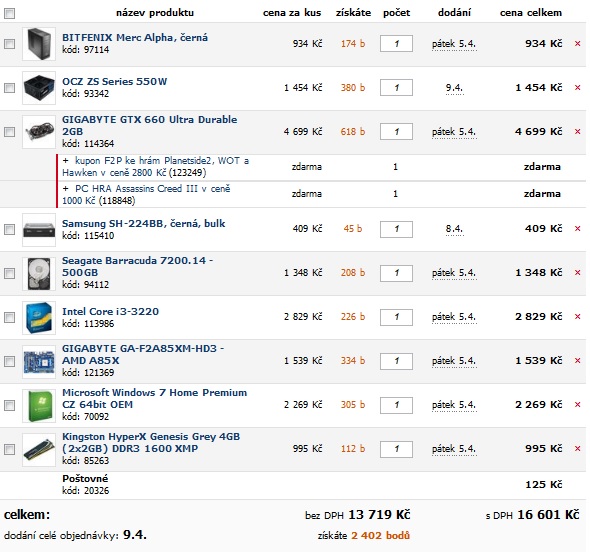Show delivery date details for OCZ 9.4.
The width and height of the screenshot is (590, 552).
(454, 88)
